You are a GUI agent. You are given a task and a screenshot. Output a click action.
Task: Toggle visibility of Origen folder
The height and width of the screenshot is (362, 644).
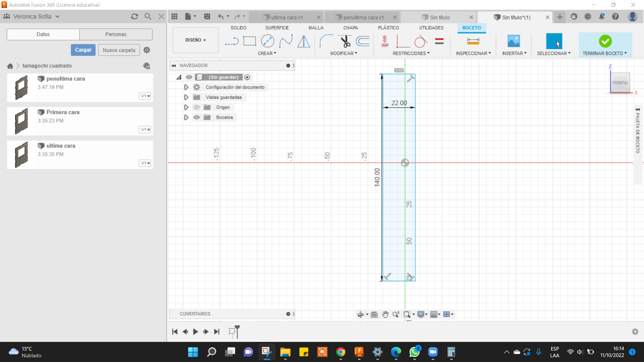[197, 107]
